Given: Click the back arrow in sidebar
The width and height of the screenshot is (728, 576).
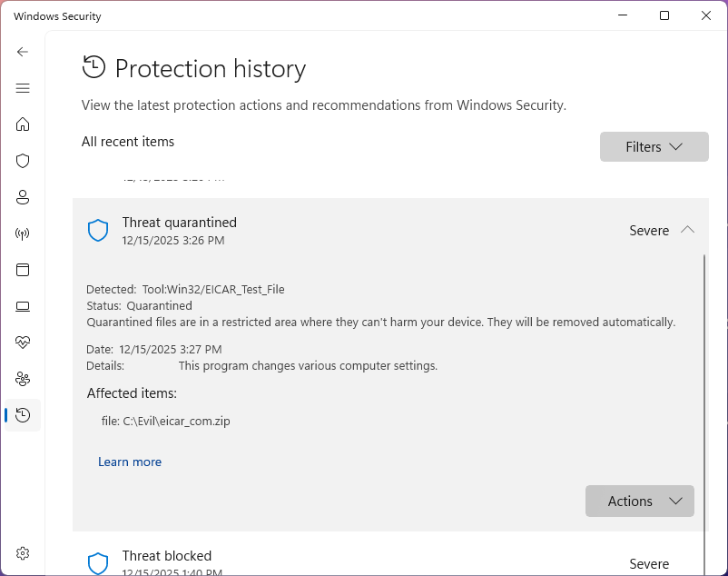Looking at the screenshot, I should (x=23, y=52).
